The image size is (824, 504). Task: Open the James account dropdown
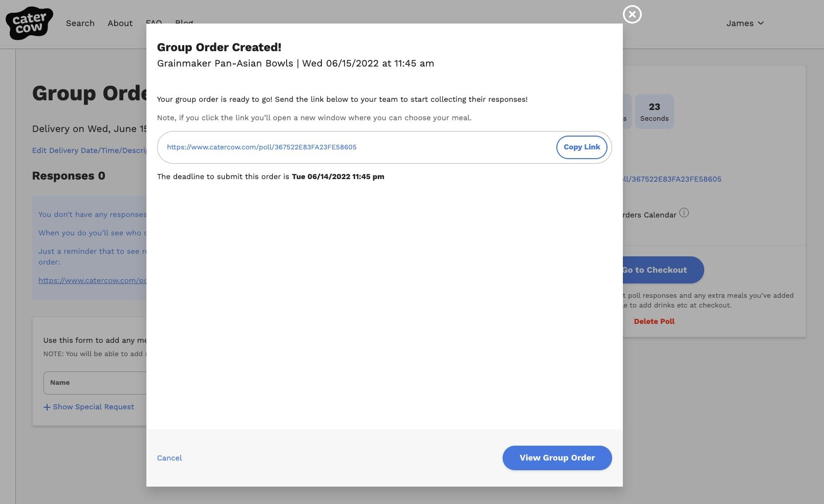point(745,23)
